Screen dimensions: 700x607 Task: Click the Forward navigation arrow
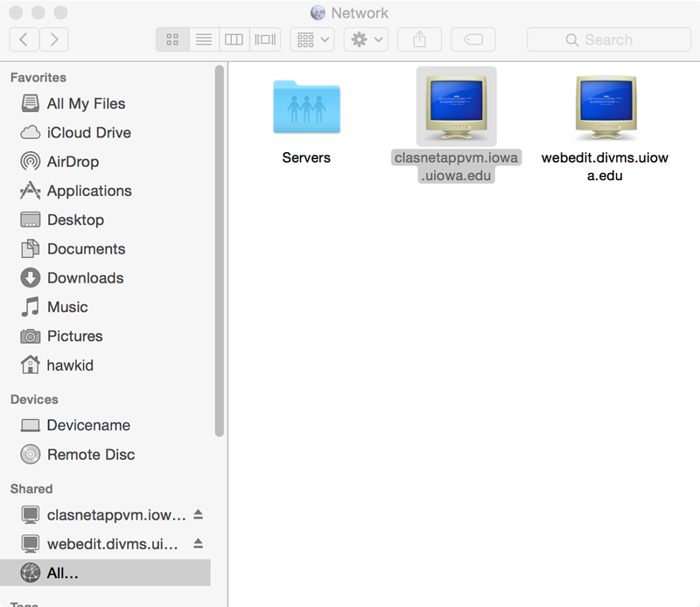54,39
